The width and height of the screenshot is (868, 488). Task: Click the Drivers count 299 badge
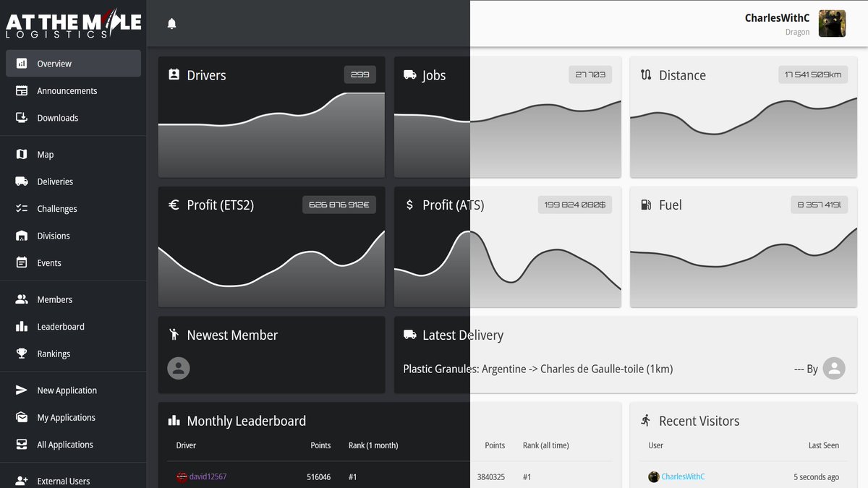[360, 74]
